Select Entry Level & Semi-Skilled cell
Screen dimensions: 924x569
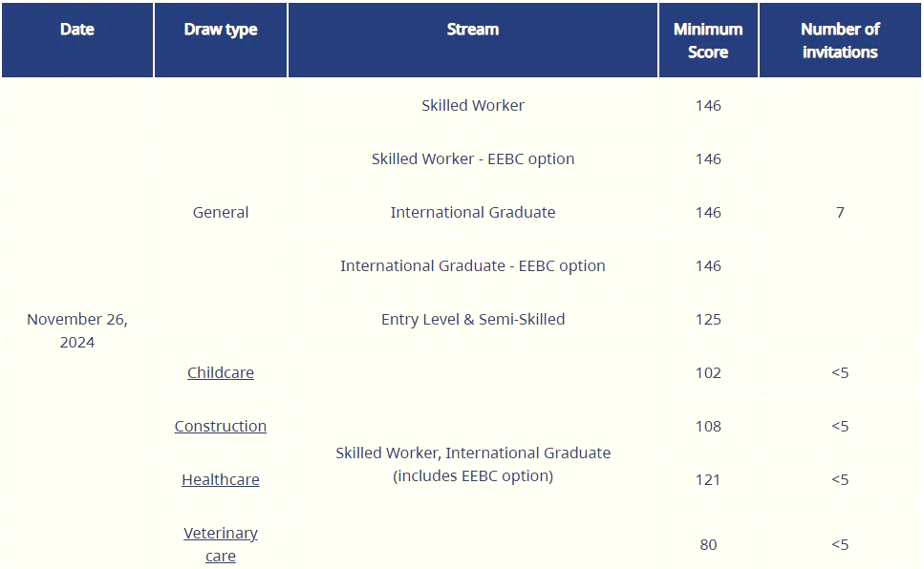point(473,319)
